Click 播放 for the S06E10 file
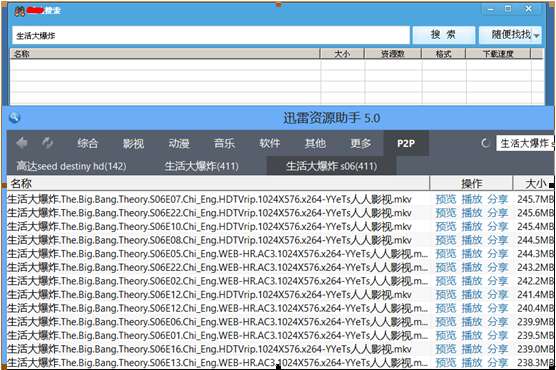 point(472,226)
